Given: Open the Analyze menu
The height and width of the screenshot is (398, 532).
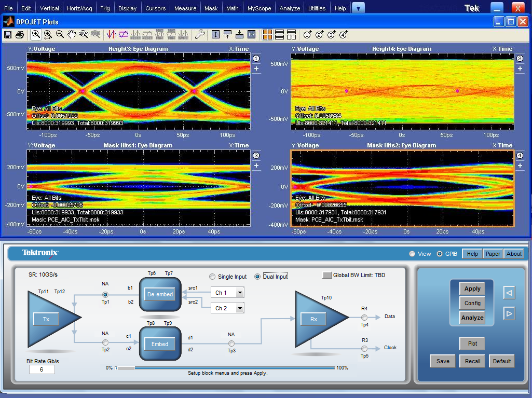Looking at the screenshot, I should point(290,8).
